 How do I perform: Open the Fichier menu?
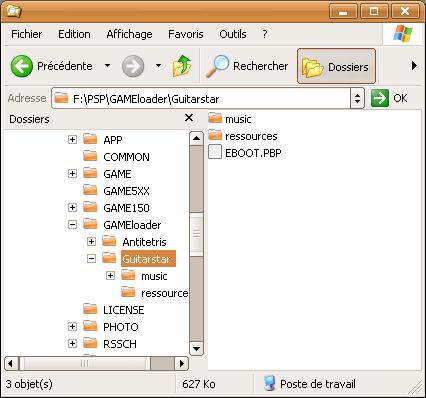click(27, 34)
